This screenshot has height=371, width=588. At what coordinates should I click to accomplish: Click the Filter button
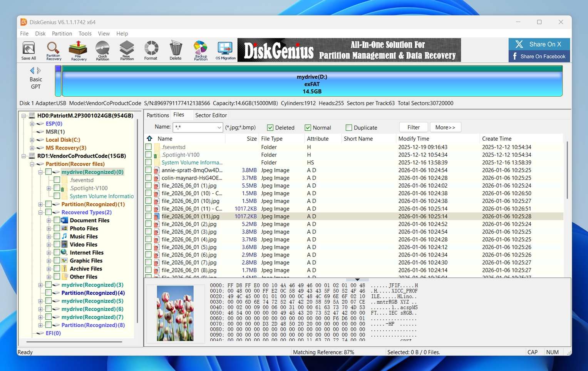click(x=413, y=128)
